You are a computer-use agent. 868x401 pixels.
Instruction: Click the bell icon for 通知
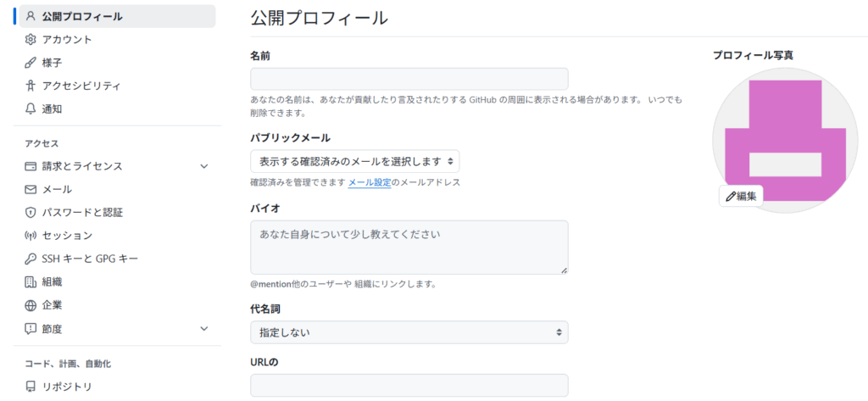tap(31, 109)
